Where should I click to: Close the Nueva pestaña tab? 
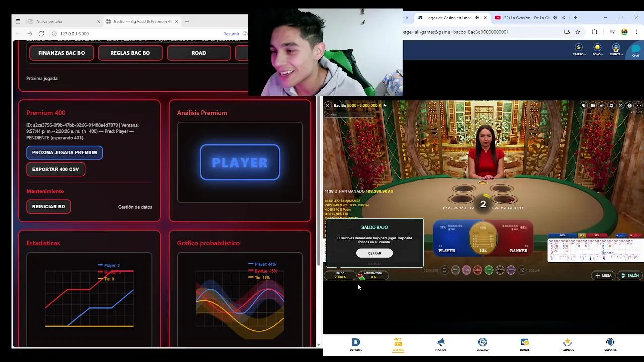tap(99, 21)
